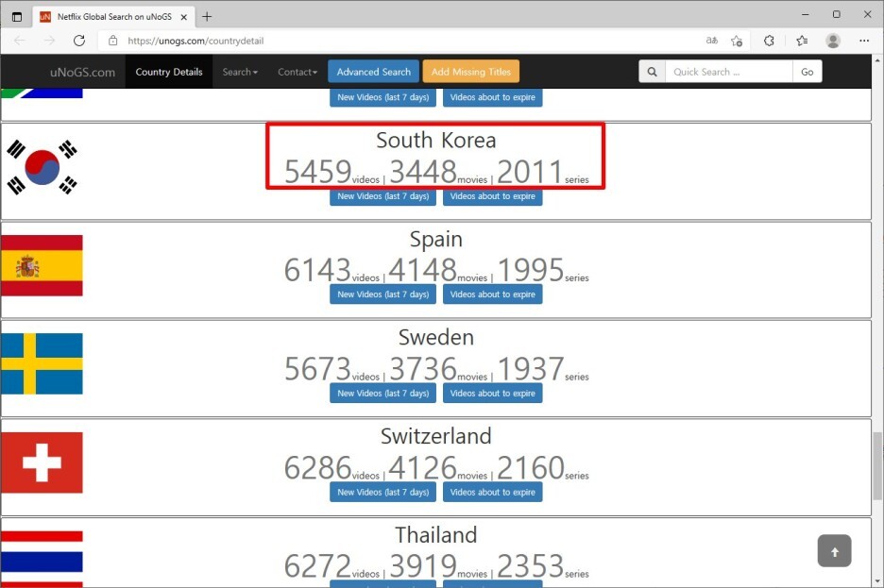Click the South Korea heading
Image resolution: width=884 pixels, height=588 pixels.
pos(435,141)
